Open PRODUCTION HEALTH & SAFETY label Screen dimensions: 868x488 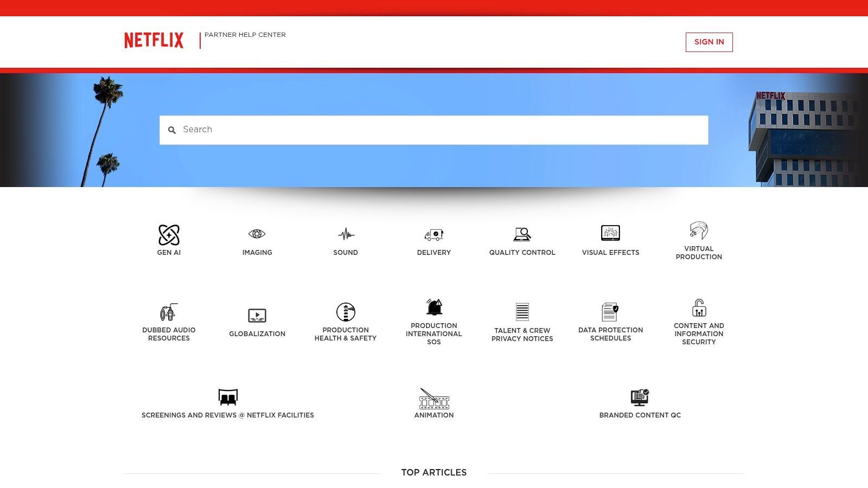tap(346, 334)
